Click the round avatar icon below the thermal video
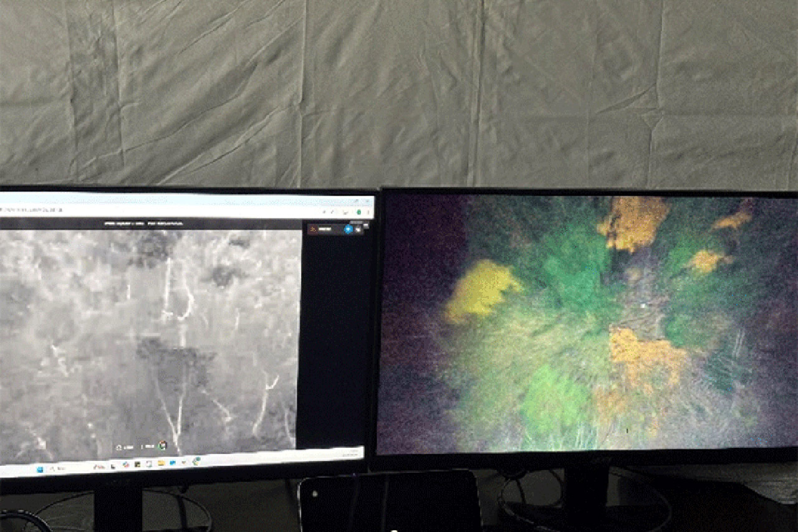Viewport: 798px width, 532px height. (x=163, y=445)
